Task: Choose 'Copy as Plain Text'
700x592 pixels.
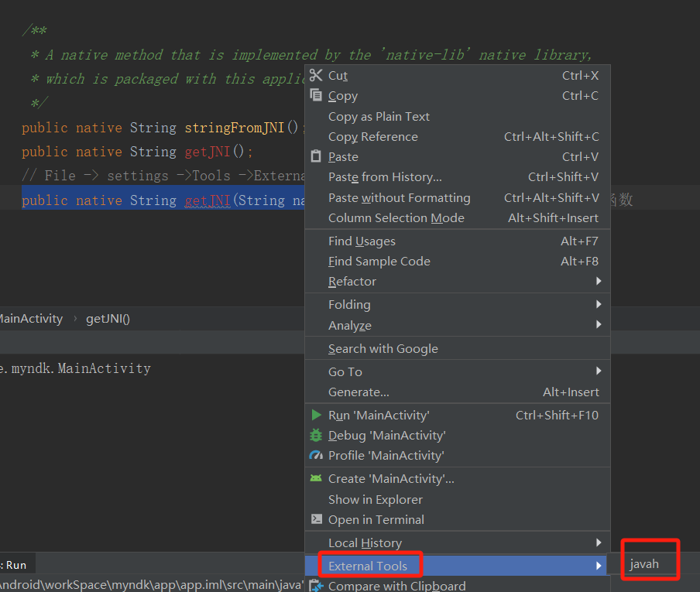Action: (379, 116)
